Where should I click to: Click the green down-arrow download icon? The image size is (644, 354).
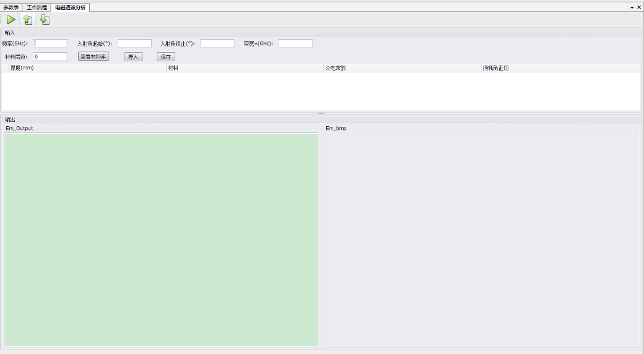[x=45, y=20]
